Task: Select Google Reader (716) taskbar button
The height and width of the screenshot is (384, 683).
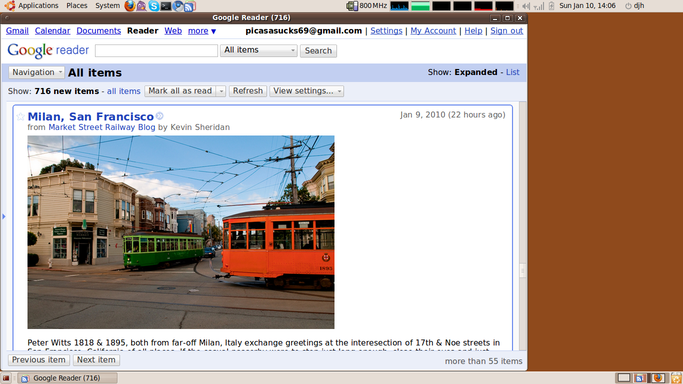Action: click(67, 378)
